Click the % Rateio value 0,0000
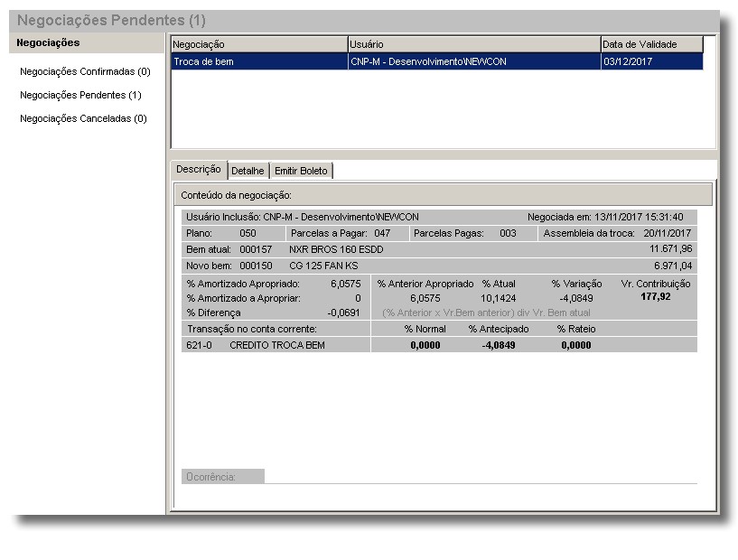 pos(576,345)
